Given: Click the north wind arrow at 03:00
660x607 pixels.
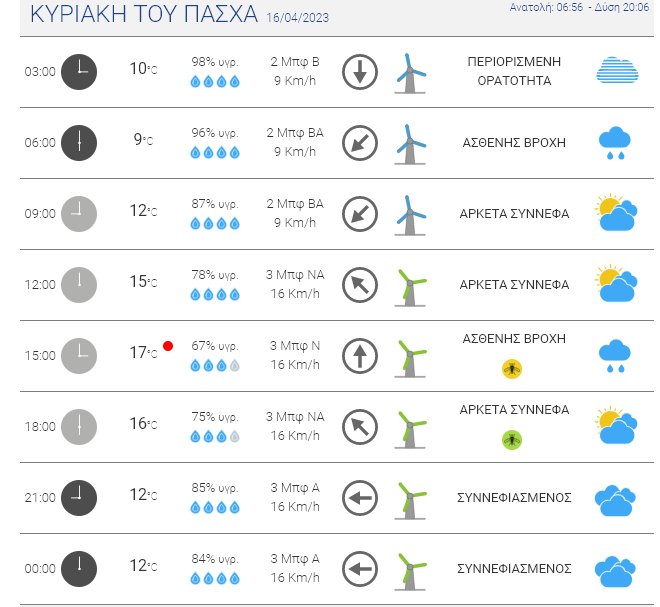Looking at the screenshot, I should click(x=359, y=72).
